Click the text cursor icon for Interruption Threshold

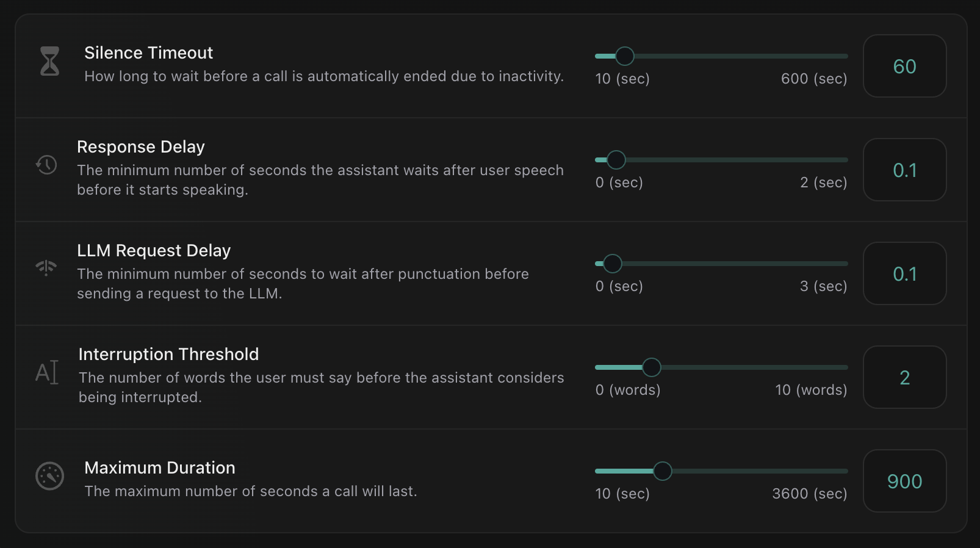47,372
